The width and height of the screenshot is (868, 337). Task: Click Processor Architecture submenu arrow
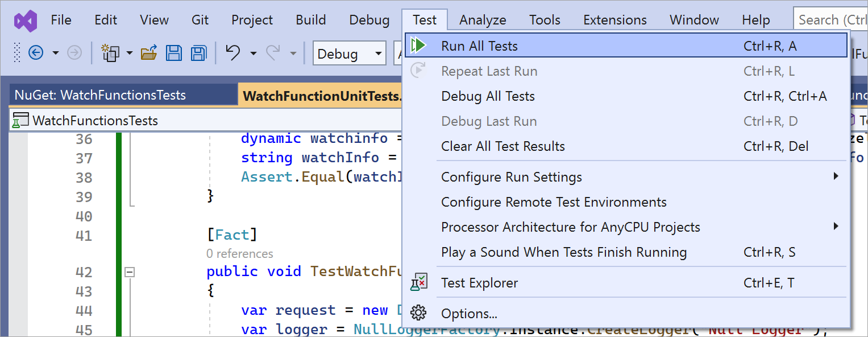[836, 227]
